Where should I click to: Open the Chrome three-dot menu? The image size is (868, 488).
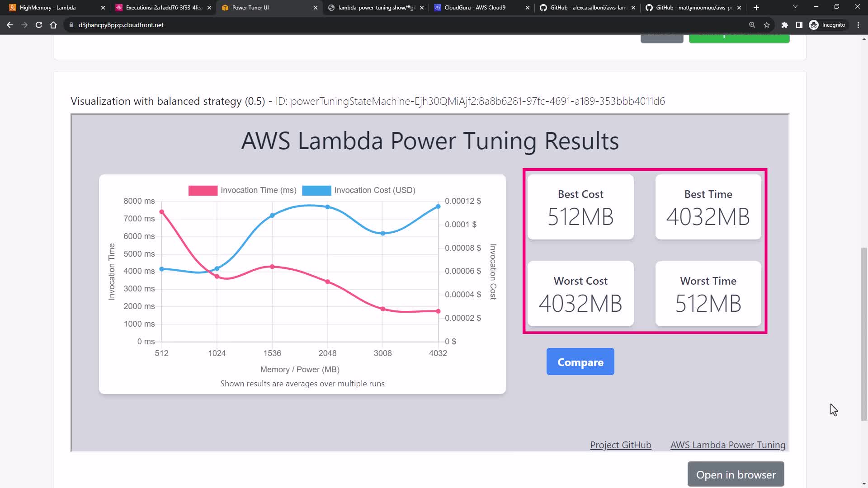(x=858, y=25)
